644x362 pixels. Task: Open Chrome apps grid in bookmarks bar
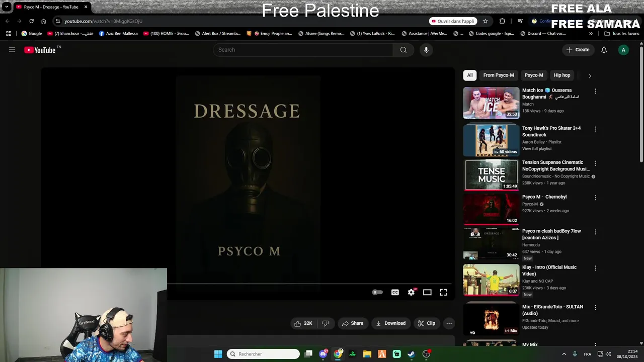pyautogui.click(x=9, y=34)
